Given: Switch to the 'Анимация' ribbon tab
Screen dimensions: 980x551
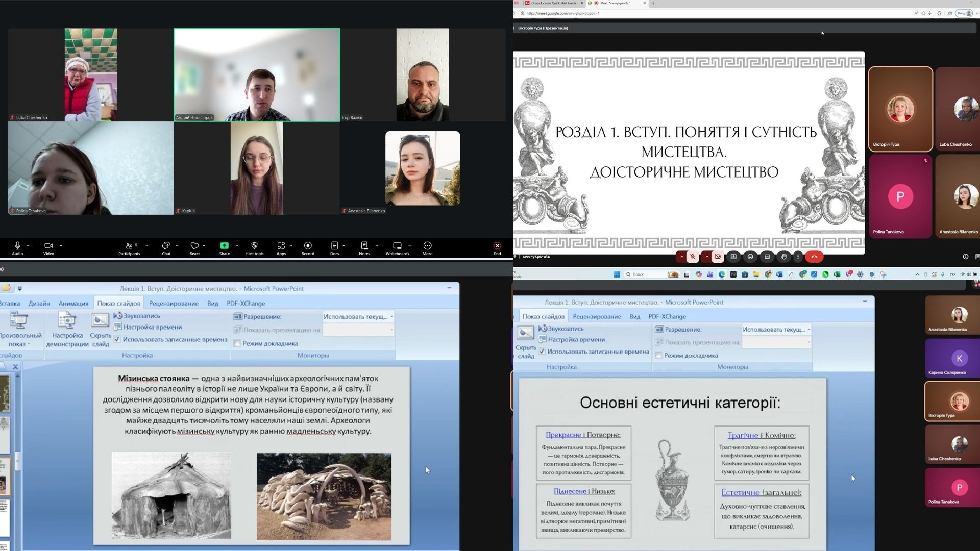Looking at the screenshot, I should coord(73,304).
